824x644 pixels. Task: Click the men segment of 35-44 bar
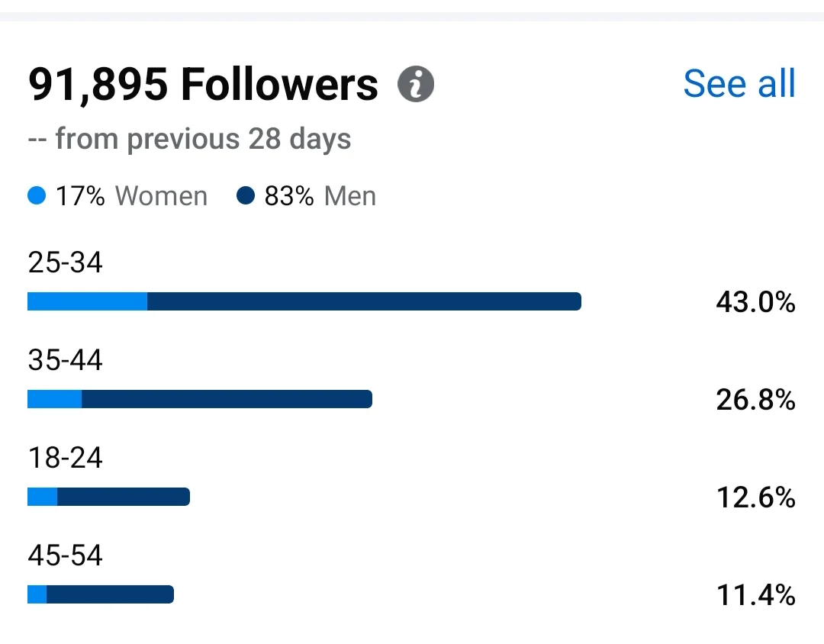tap(227, 399)
